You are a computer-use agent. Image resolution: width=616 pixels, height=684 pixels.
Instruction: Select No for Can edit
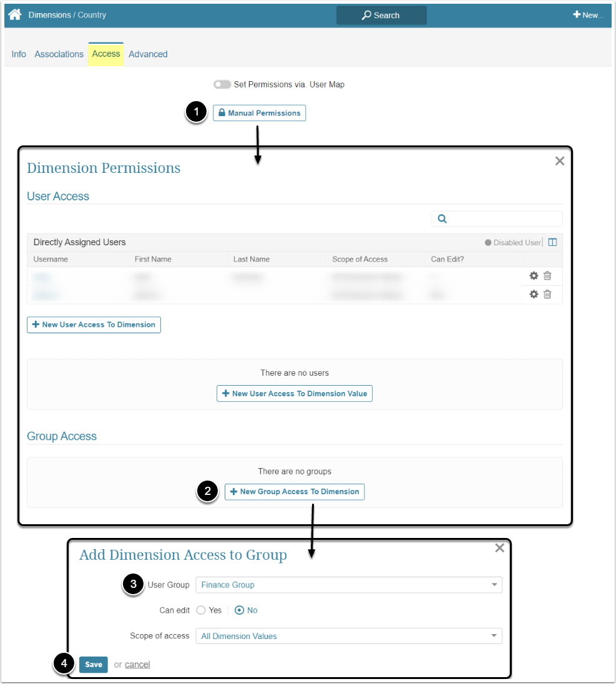point(239,610)
